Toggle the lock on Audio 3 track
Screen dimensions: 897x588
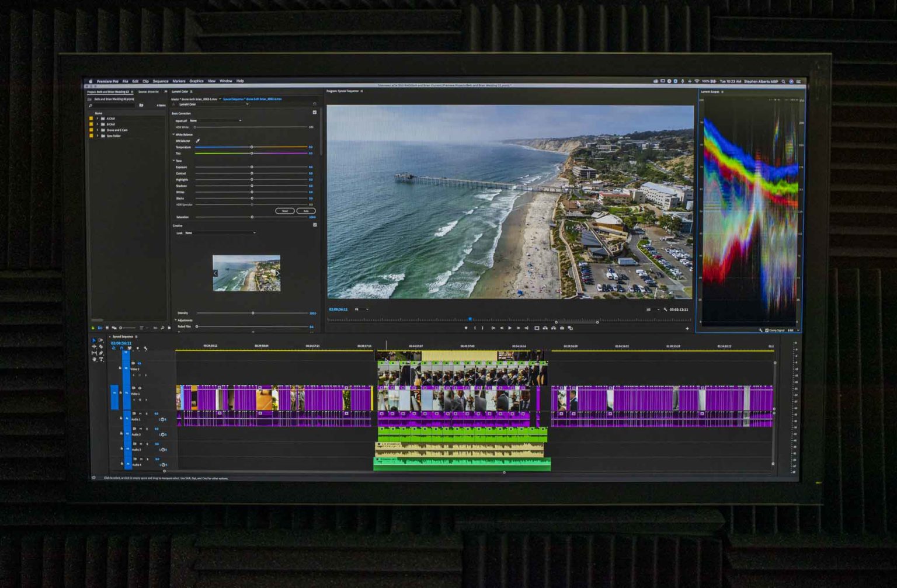tap(121, 448)
